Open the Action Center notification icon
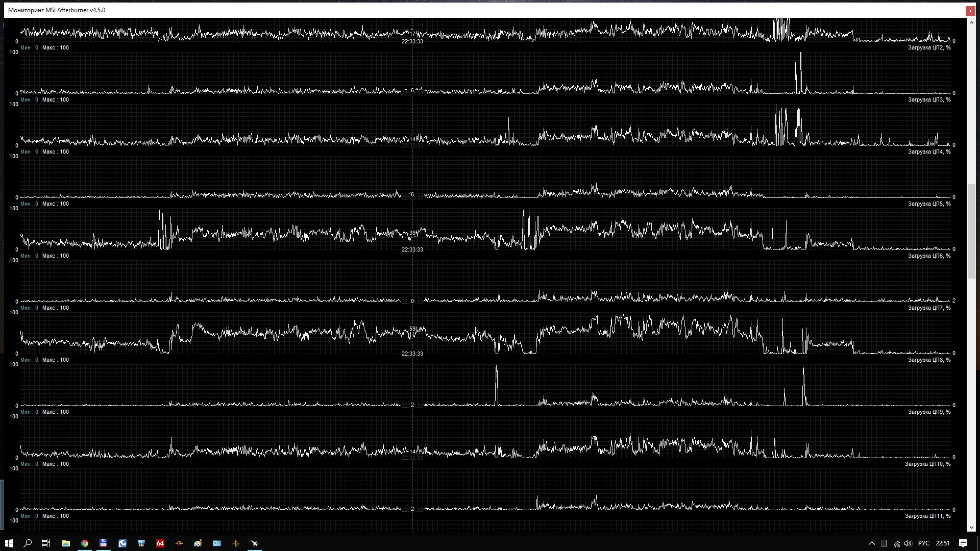Viewport: 980px width, 551px height. (x=963, y=543)
